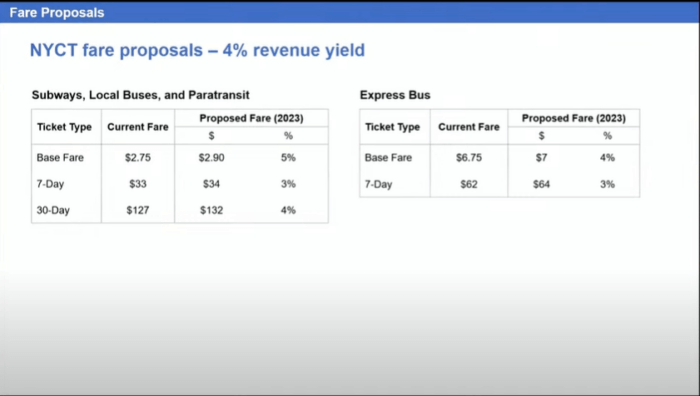700x396 pixels.
Task: Click the Express Bus table heading
Action: pyautogui.click(x=395, y=95)
